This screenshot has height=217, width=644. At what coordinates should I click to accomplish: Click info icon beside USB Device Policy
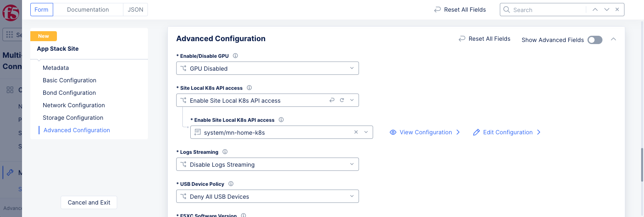click(x=231, y=184)
